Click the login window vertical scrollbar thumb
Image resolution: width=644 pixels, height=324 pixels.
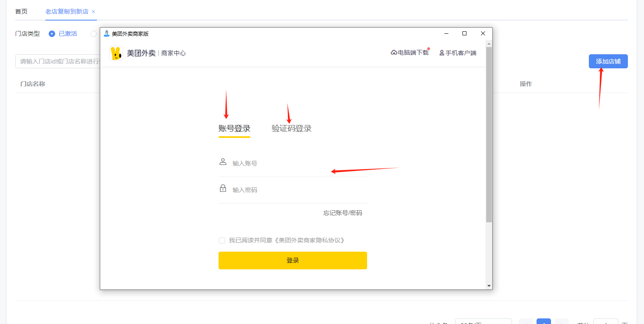489,135
